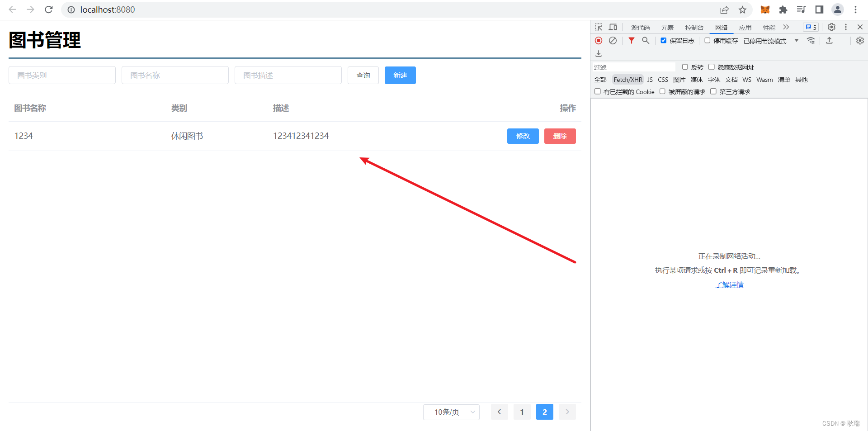The height and width of the screenshot is (431, 868).
Task: Click the share page icon
Action: pyautogui.click(x=724, y=9)
